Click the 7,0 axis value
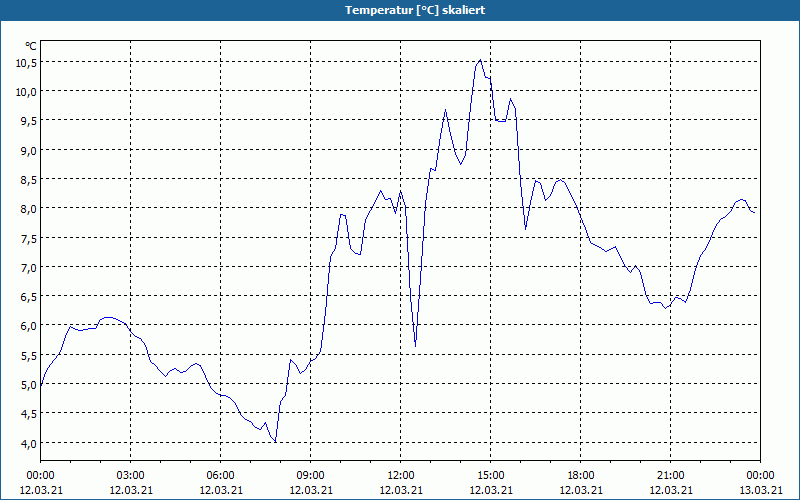Viewport: 800px width, 500px height. [x=28, y=267]
